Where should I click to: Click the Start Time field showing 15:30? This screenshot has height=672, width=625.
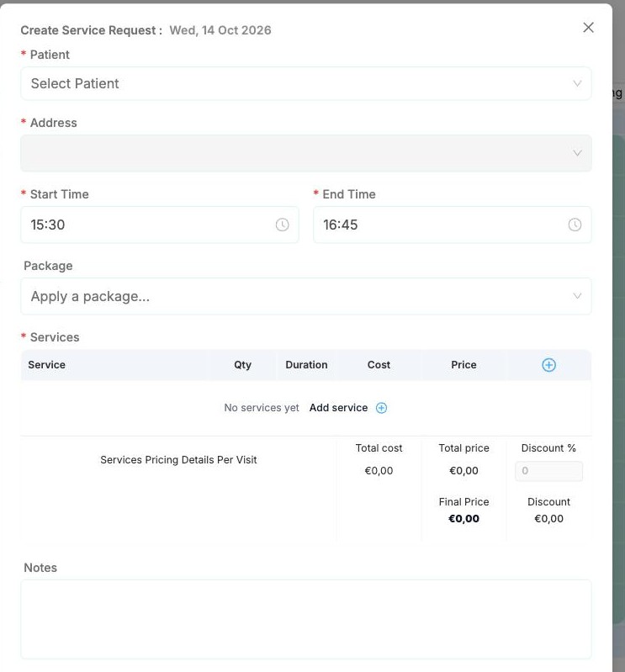[x=160, y=225]
